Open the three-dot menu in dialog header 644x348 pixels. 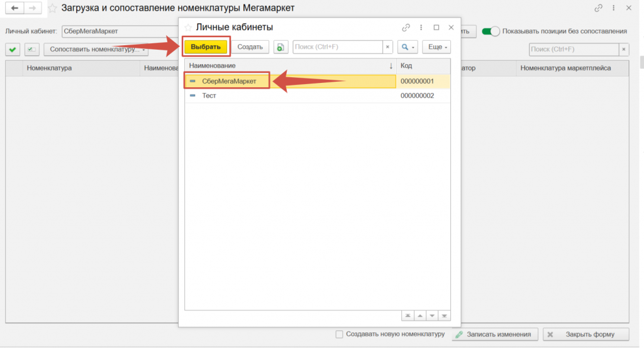click(x=421, y=28)
